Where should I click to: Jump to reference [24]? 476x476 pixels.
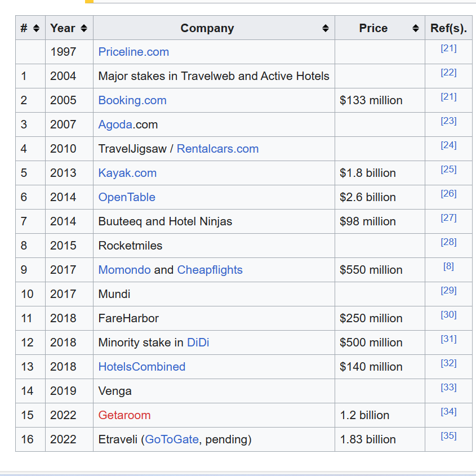point(448,145)
